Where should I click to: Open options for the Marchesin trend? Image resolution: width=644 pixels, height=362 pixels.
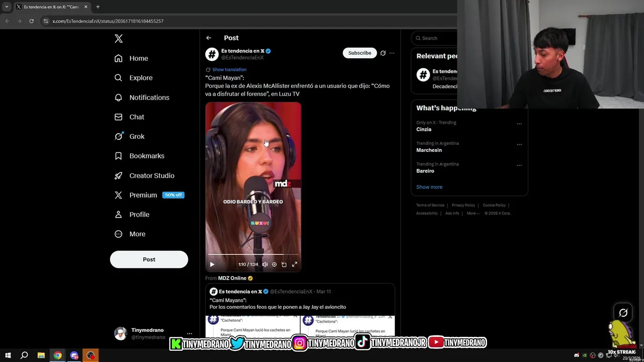click(x=519, y=144)
